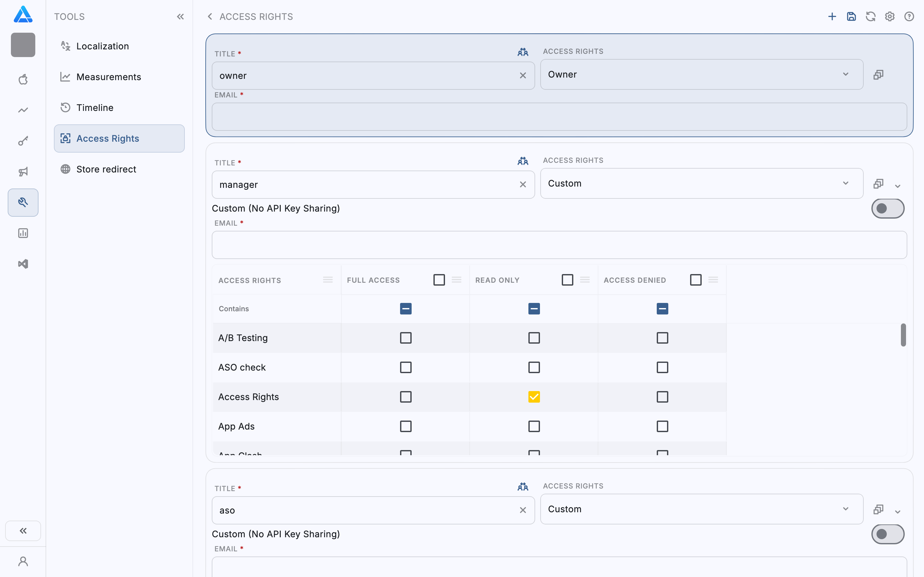Open the manager Custom access rights dropdown
The width and height of the screenshot is (924, 577).
tap(701, 184)
